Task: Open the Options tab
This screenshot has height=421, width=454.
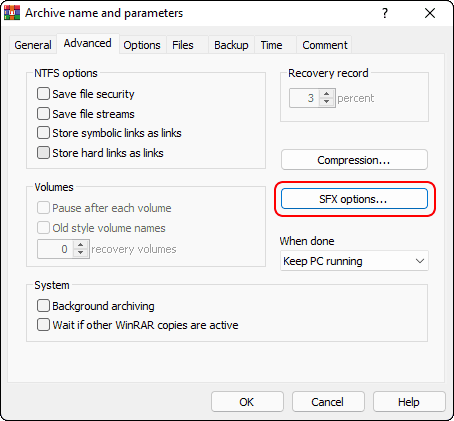Action: click(142, 45)
